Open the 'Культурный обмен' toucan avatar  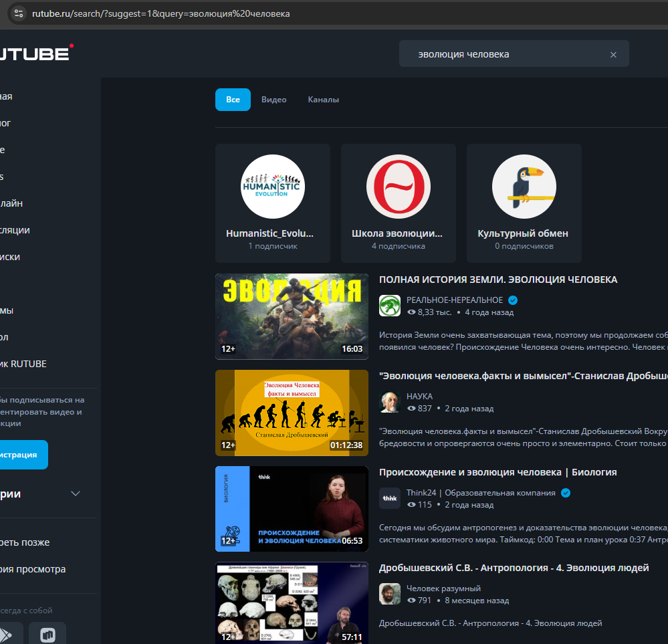pyautogui.click(x=524, y=187)
